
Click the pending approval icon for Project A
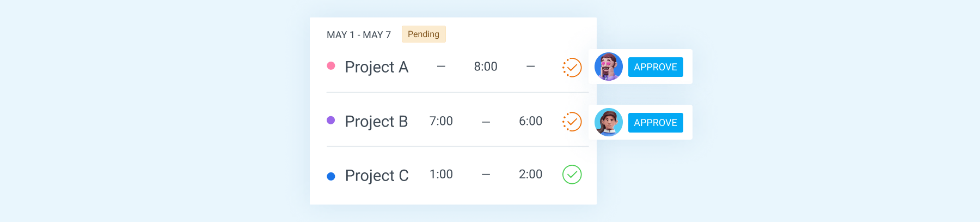(x=572, y=67)
